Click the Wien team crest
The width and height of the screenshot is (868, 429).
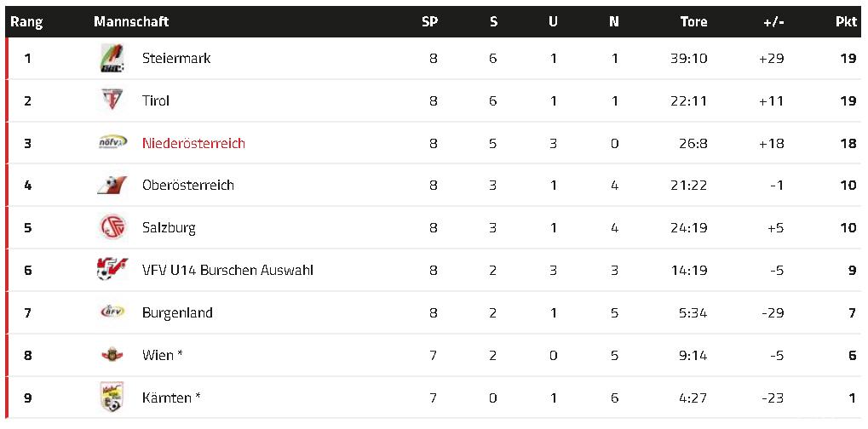(x=112, y=355)
